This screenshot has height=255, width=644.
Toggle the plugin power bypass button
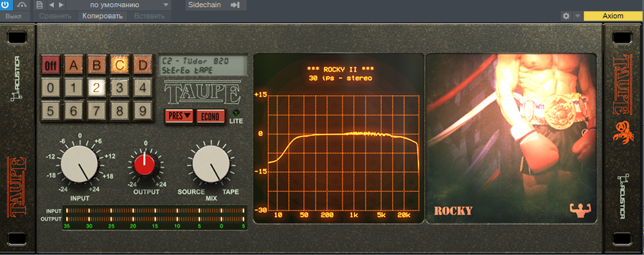tap(7, 5)
